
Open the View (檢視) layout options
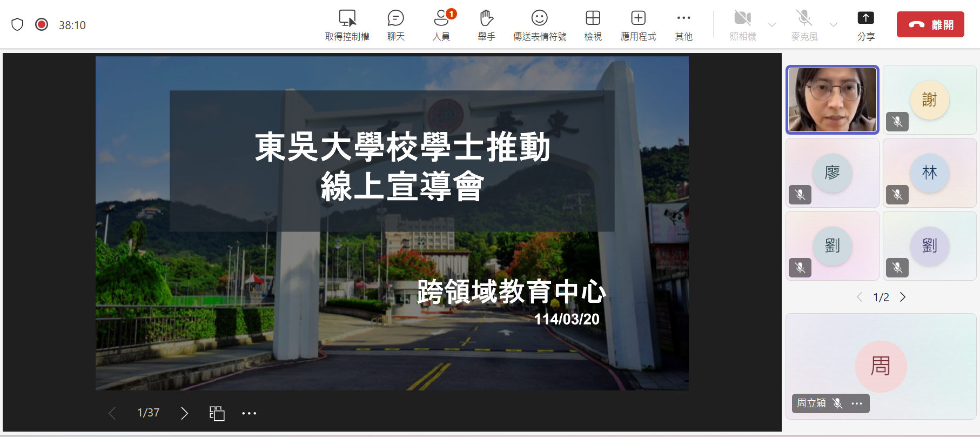point(593,25)
